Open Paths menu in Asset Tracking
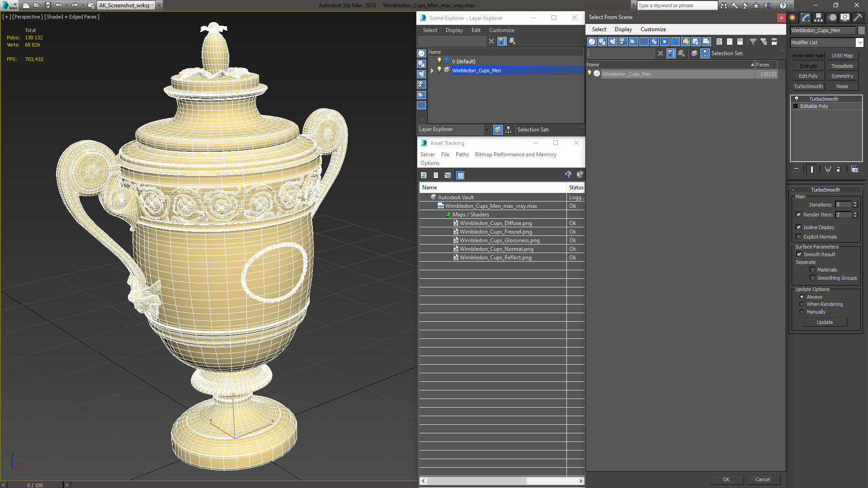The width and height of the screenshot is (868, 488). pyautogui.click(x=462, y=155)
